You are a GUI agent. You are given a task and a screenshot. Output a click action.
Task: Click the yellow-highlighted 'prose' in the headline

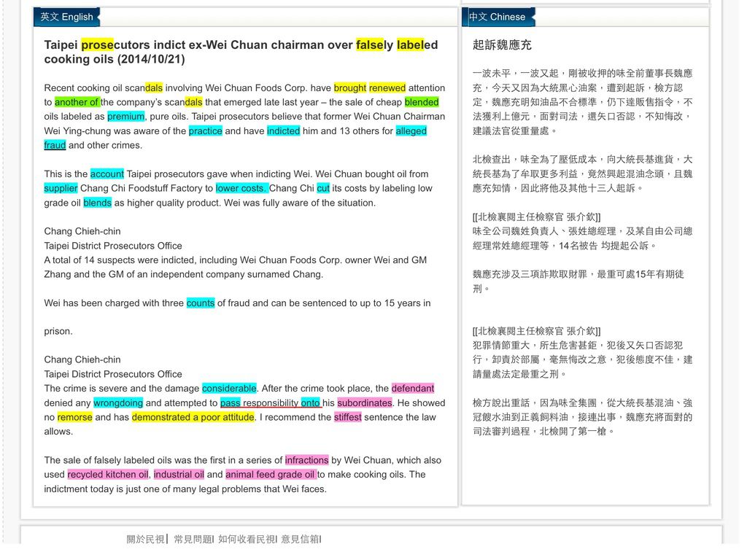click(x=97, y=44)
